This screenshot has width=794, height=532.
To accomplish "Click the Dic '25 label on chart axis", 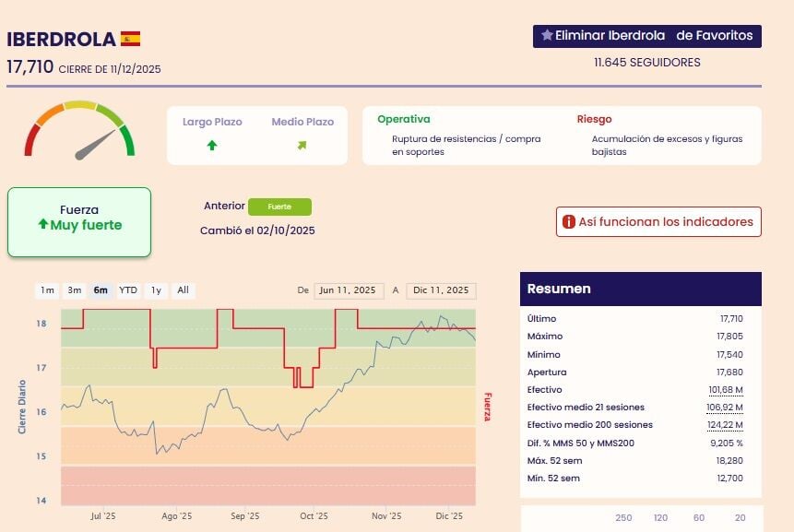I will point(449,515).
